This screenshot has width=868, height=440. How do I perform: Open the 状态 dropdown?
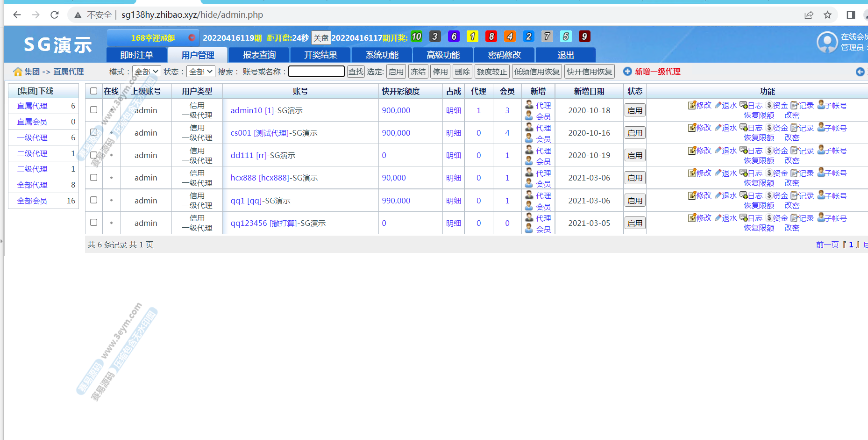pos(200,72)
